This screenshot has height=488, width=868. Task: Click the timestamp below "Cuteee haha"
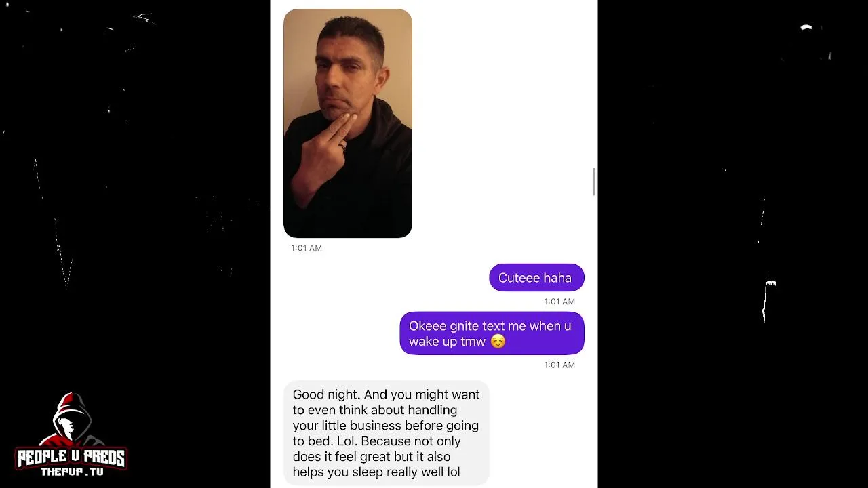coord(559,302)
